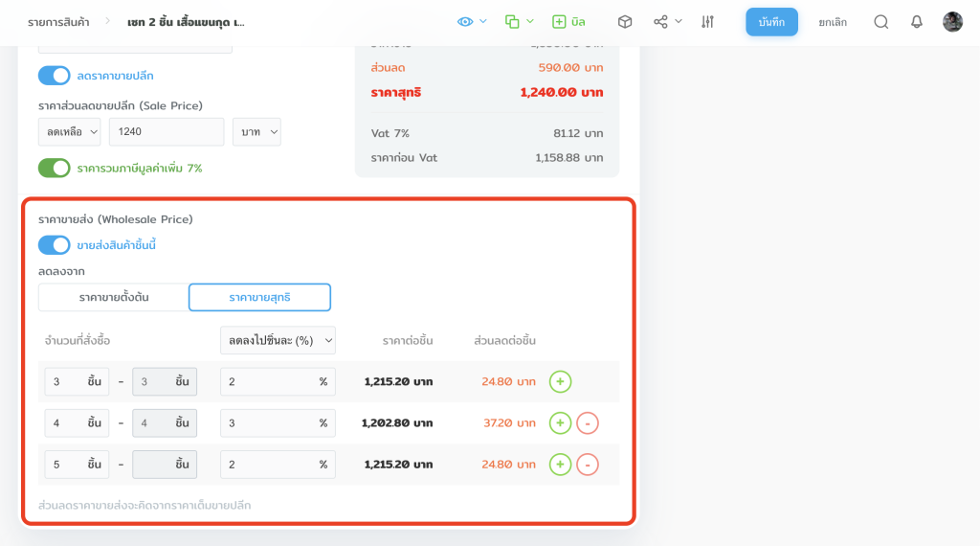This screenshot has width=980, height=546.
Task: Open the ลดเหลือ dropdown
Action: click(69, 132)
